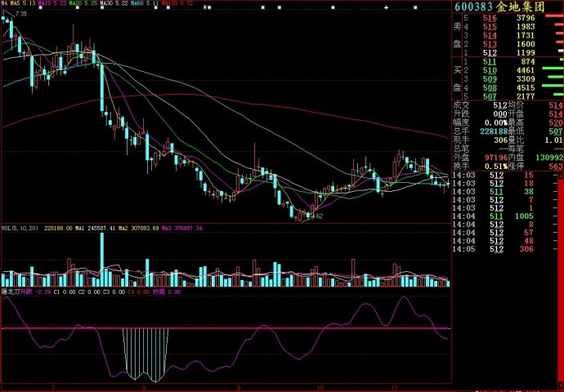
Task: Click the 外盘 value 97196
Action: [x=496, y=158]
